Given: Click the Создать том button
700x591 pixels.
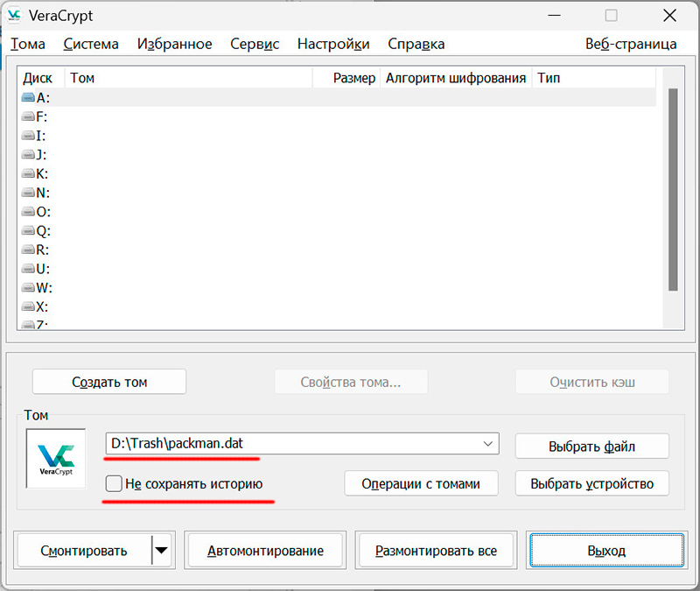Looking at the screenshot, I should (109, 382).
